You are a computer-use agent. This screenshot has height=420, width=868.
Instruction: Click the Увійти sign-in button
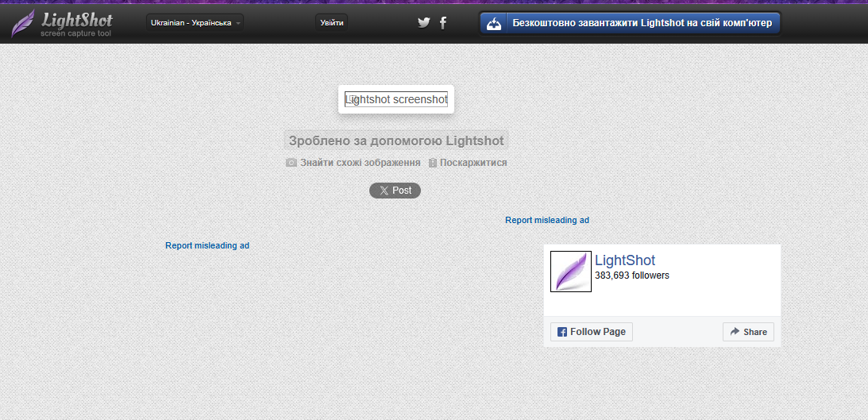tap(332, 23)
